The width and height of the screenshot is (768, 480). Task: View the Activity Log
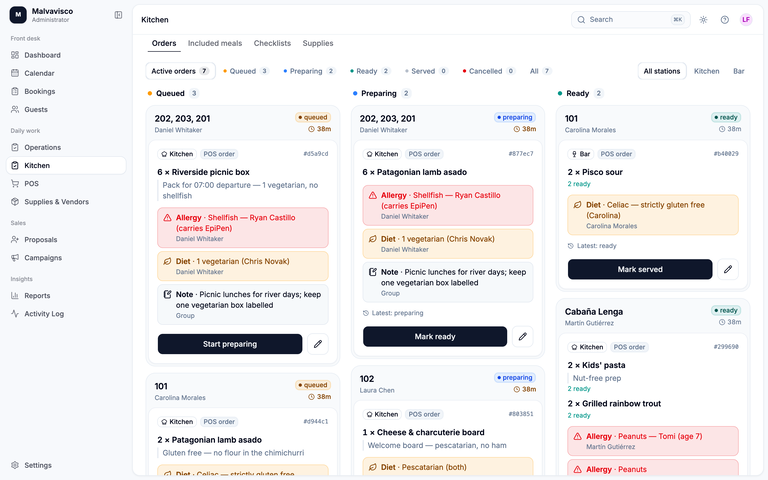(x=66, y=313)
